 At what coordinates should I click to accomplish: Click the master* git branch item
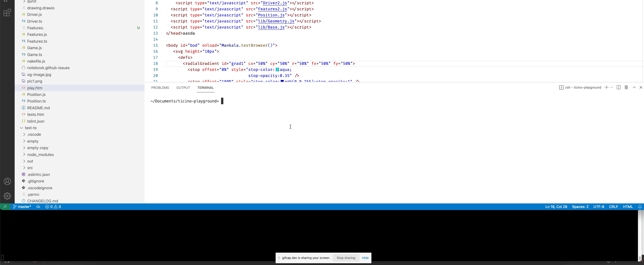(x=22, y=206)
